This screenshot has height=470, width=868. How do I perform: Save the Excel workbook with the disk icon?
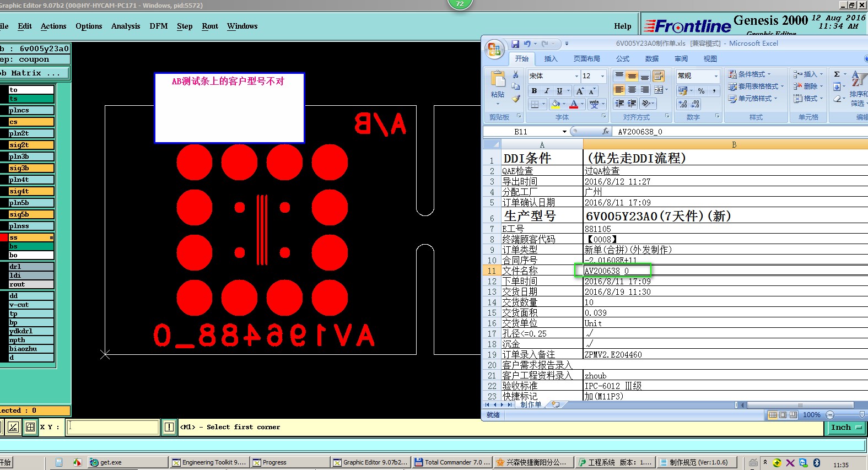point(515,44)
